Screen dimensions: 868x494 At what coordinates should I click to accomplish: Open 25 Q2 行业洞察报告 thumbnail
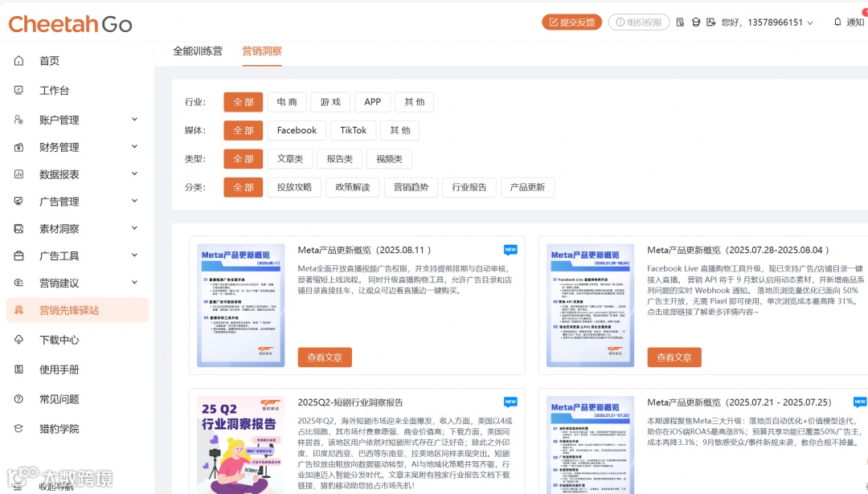(x=241, y=445)
